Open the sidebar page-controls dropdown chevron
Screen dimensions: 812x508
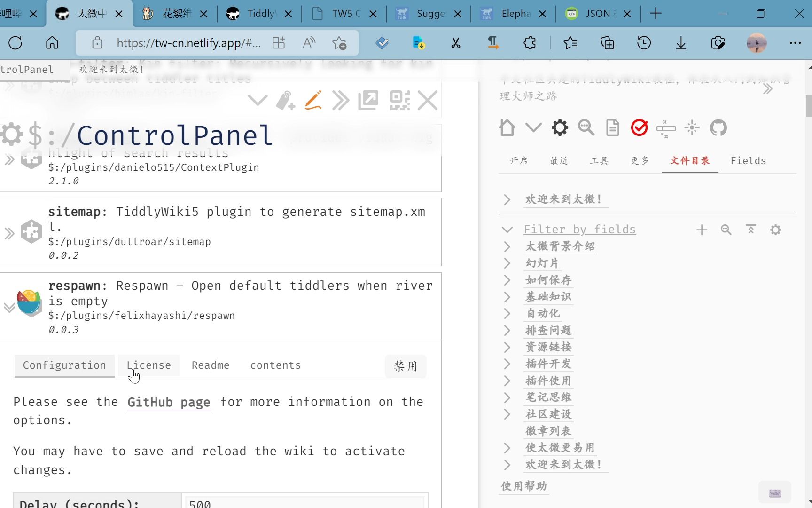pyautogui.click(x=533, y=127)
